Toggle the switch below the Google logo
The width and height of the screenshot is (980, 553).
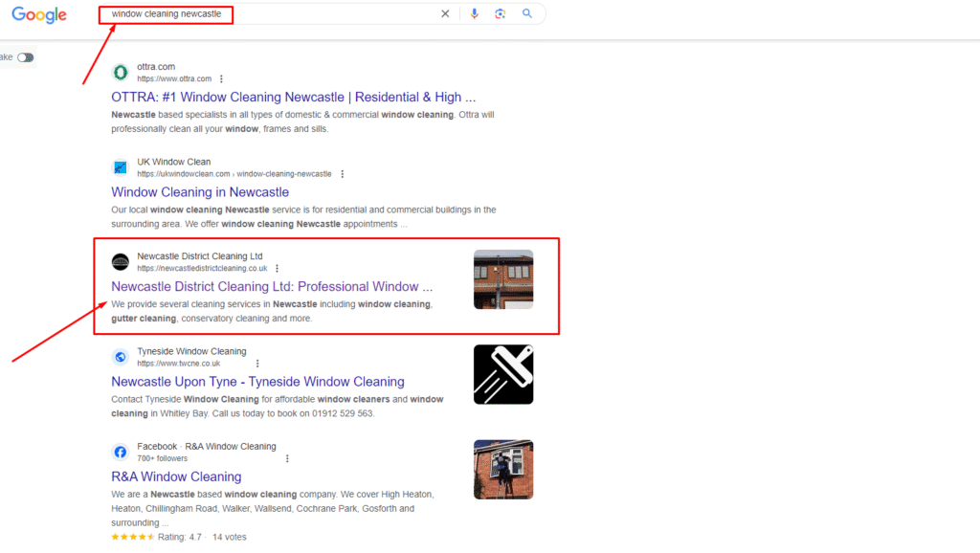pos(26,57)
